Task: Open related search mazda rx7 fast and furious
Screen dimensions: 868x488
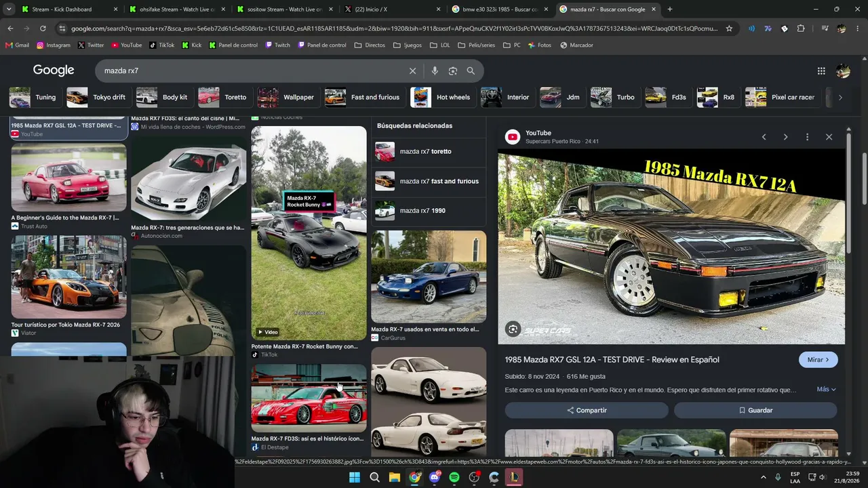Action: coord(429,181)
